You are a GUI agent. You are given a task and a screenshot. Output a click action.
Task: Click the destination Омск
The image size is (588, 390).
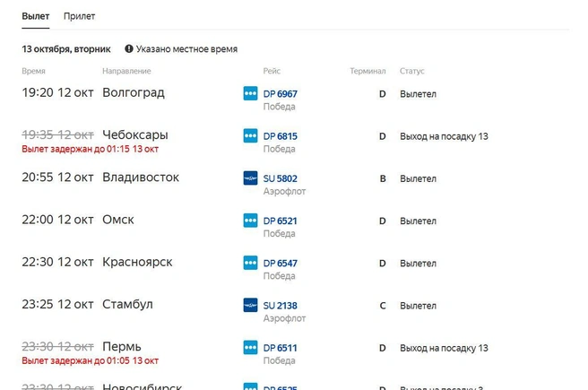pos(118,220)
